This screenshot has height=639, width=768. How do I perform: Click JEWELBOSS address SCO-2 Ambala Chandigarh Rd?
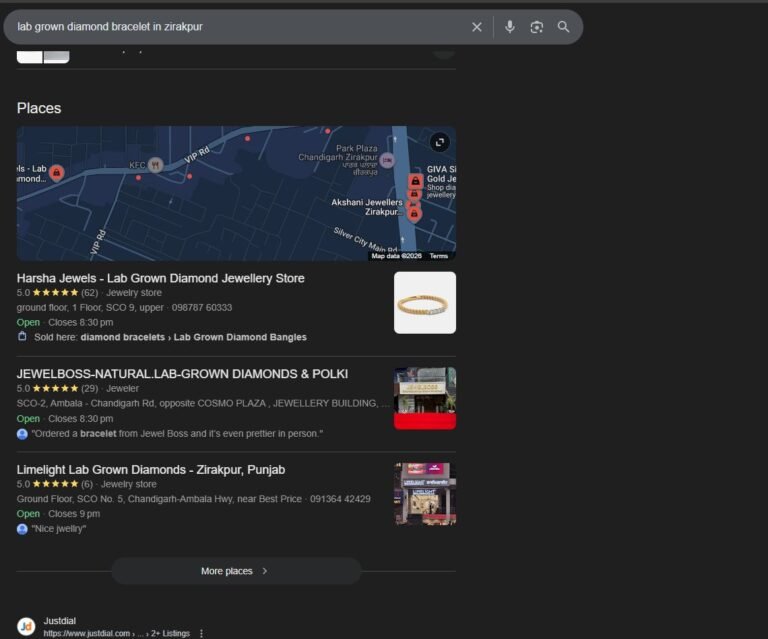tap(203, 403)
